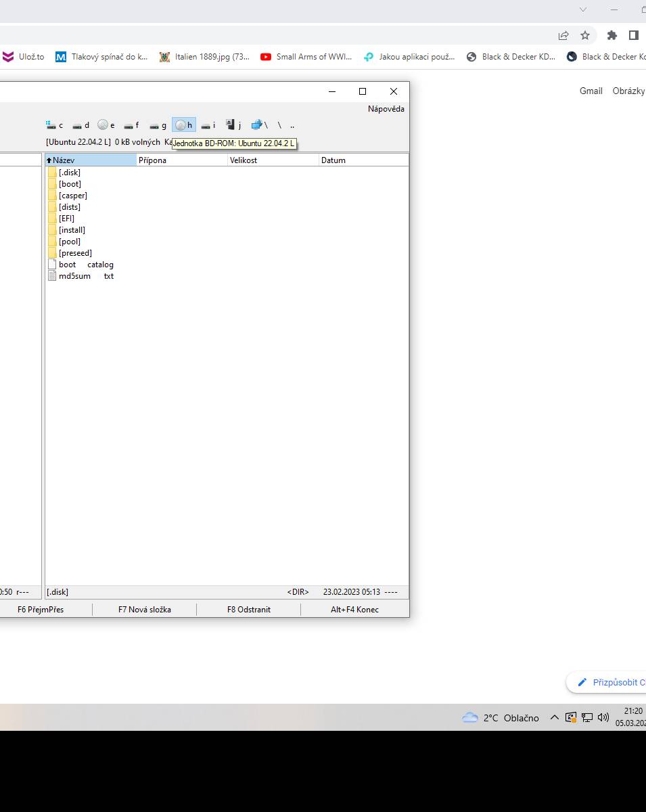This screenshot has width=646, height=812.
Task: Open optical drive e
Action: tap(106, 125)
